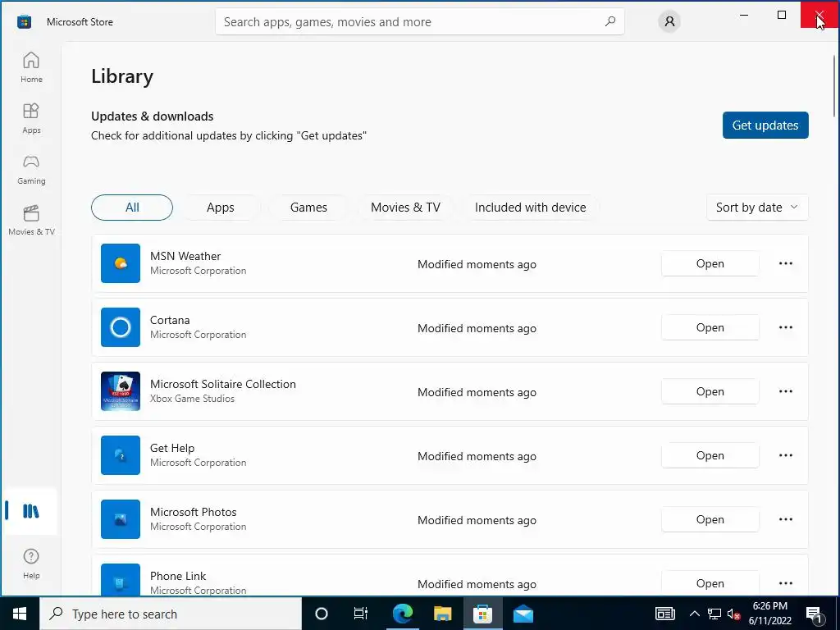Image resolution: width=840 pixels, height=630 pixels.
Task: Click the search magnifier icon
Action: 610,21
